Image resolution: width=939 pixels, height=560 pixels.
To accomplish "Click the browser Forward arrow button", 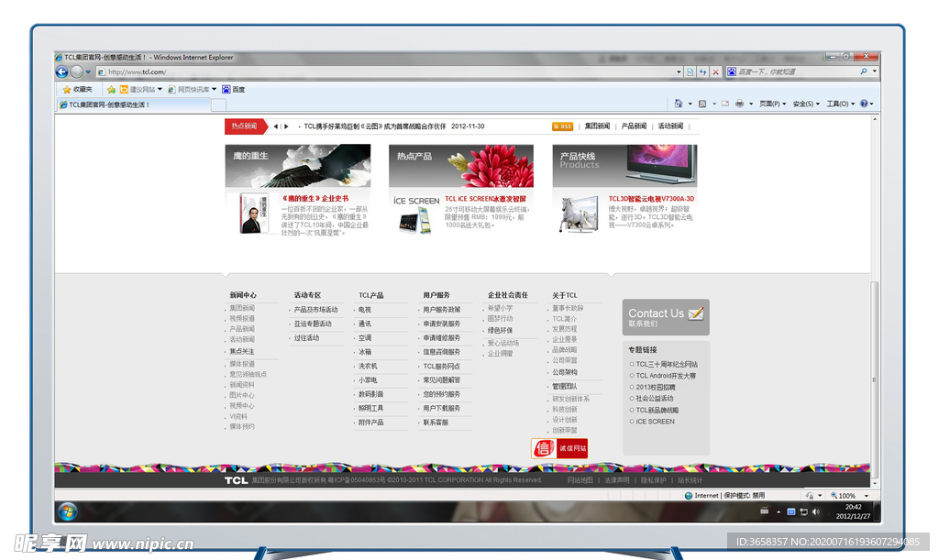I will point(77,71).
